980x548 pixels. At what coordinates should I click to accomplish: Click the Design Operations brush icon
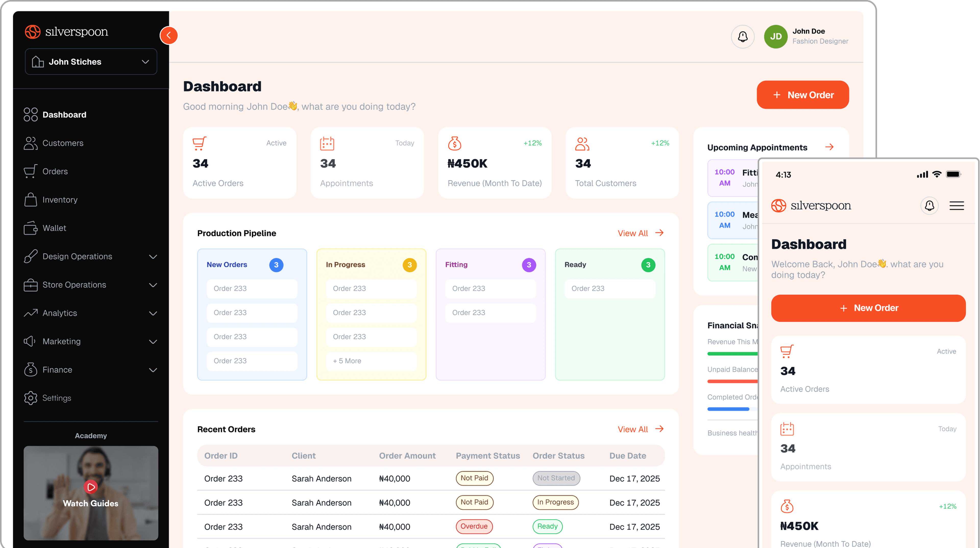[x=30, y=256]
